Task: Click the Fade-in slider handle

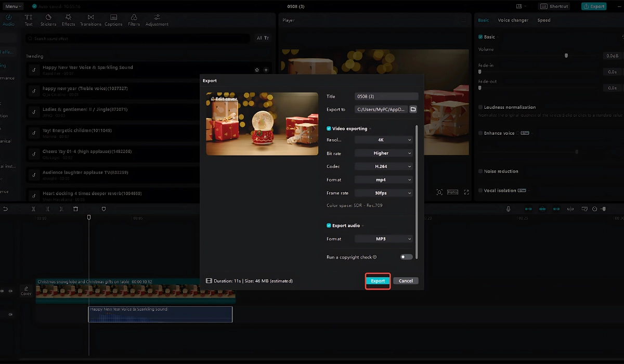Action: (x=479, y=72)
